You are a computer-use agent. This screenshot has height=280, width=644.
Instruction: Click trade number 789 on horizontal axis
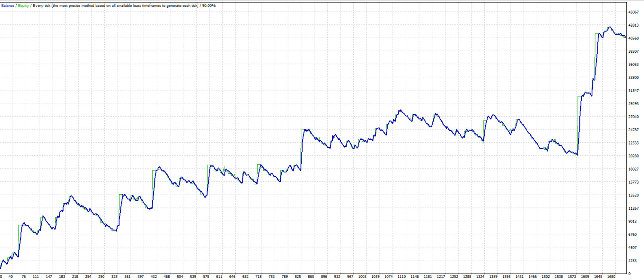click(x=285, y=277)
